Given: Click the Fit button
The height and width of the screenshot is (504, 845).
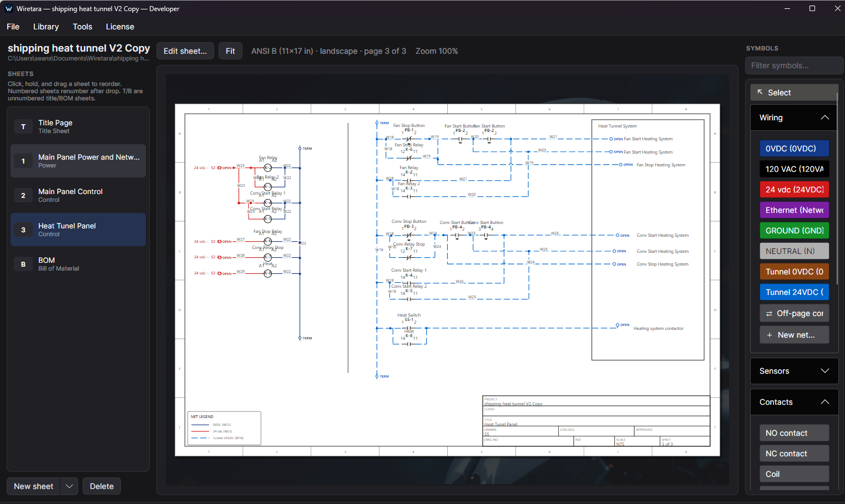Looking at the screenshot, I should click(230, 51).
